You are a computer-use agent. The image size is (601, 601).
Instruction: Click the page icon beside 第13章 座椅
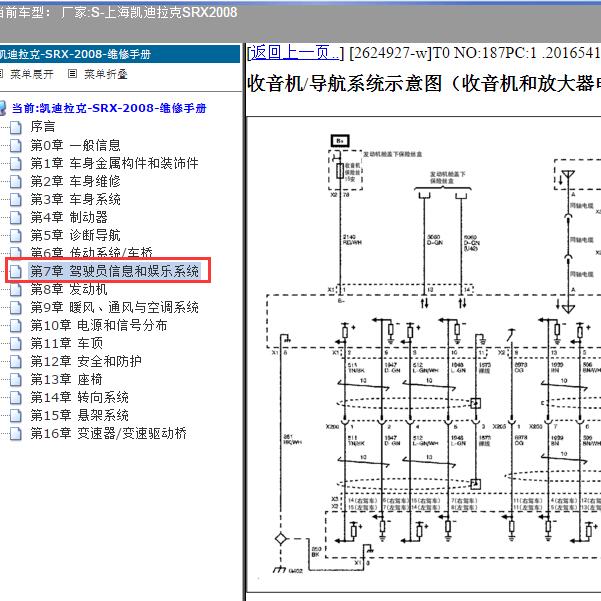tap(16, 379)
